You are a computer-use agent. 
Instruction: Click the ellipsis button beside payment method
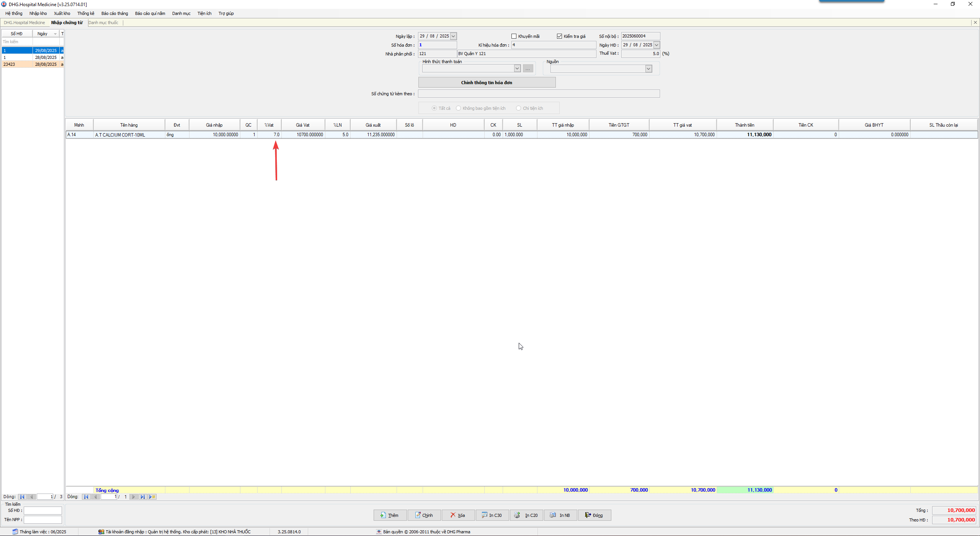(528, 68)
